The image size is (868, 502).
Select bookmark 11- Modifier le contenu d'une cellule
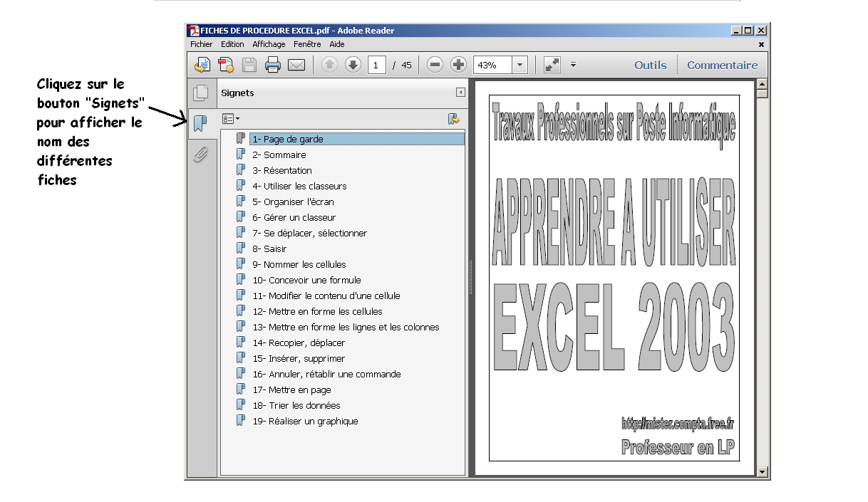pyautogui.click(x=326, y=296)
